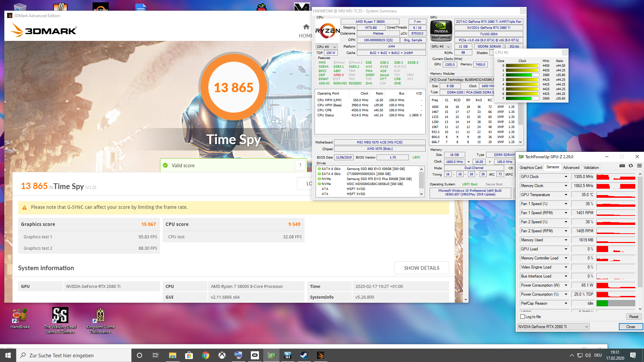Open the GPU-Z hamburger menu
Screen dimensions: 644x362
[x=639, y=166]
